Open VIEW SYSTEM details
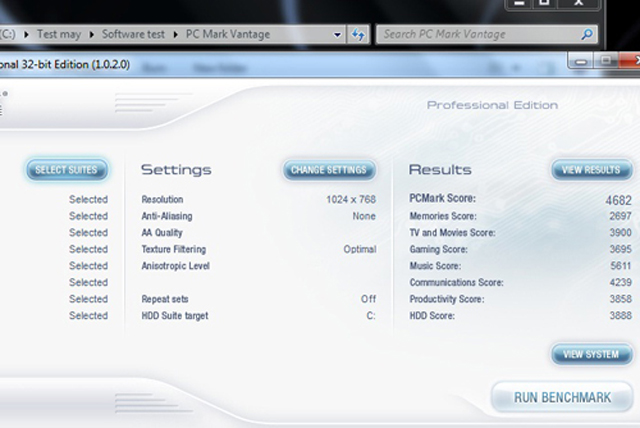640x428 pixels. (591, 354)
